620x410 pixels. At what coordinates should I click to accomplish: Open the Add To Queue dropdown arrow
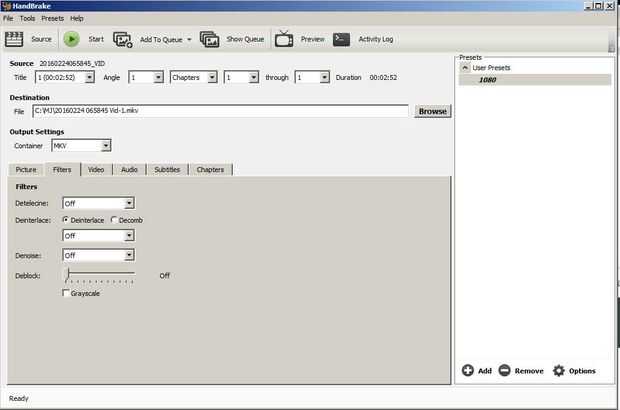pos(189,40)
